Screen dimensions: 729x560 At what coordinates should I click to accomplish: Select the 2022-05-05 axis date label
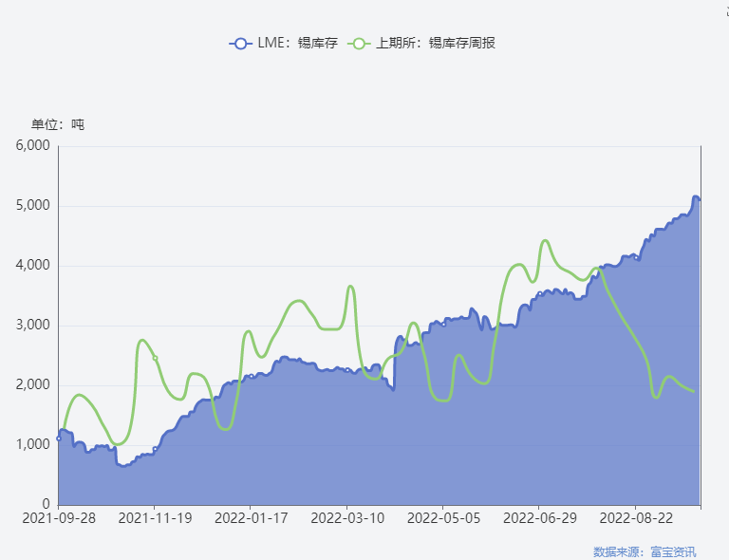[443, 518]
